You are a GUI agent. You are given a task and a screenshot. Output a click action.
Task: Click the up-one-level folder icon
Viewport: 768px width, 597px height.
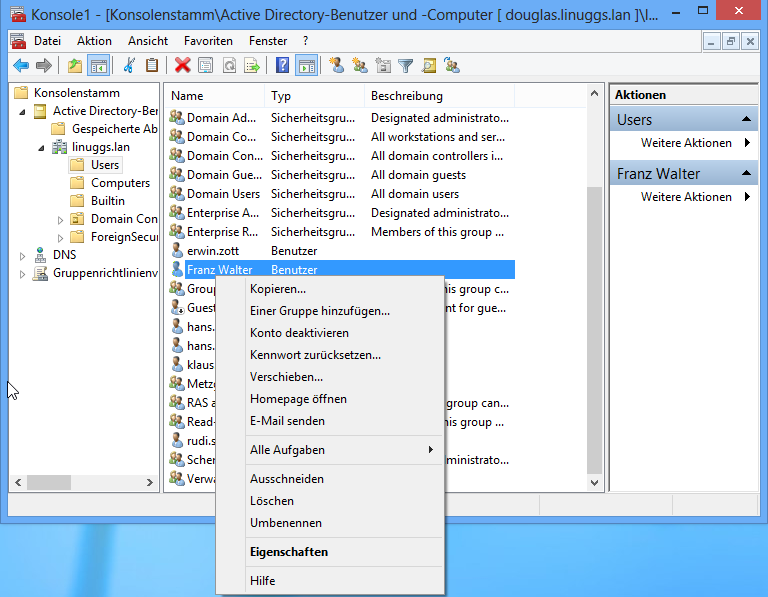(75, 66)
